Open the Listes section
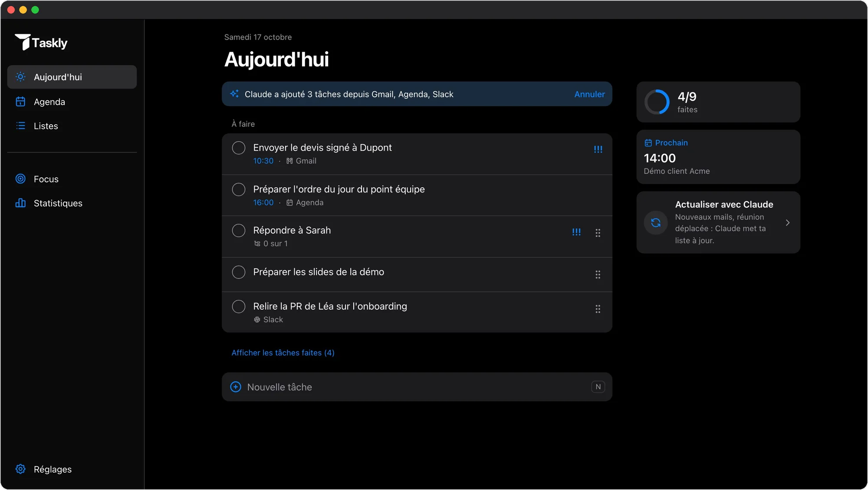The width and height of the screenshot is (868, 490). click(72, 126)
